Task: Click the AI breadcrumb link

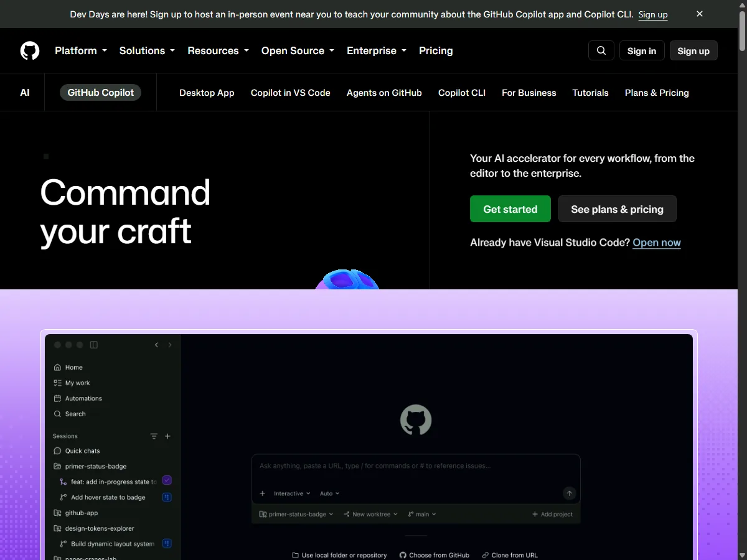Action: [25, 93]
